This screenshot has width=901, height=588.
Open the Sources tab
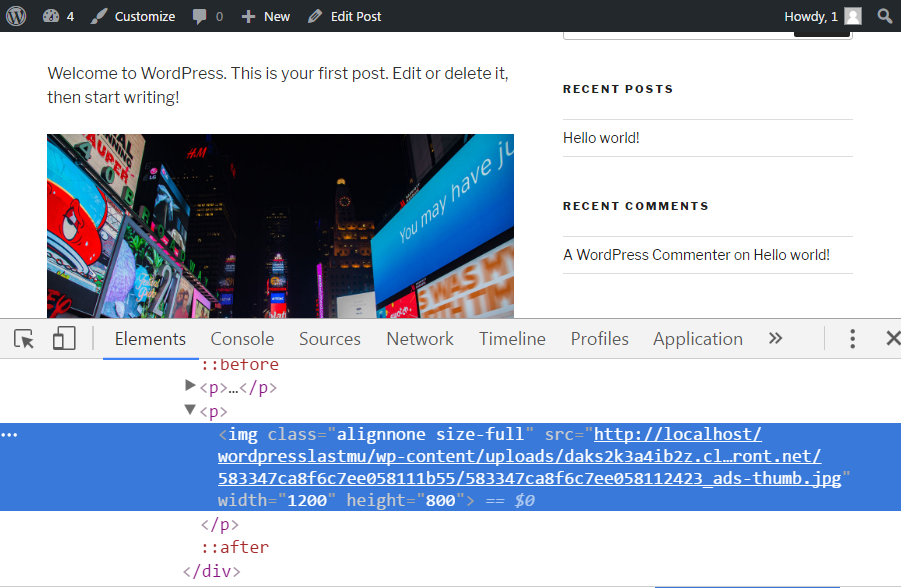329,339
